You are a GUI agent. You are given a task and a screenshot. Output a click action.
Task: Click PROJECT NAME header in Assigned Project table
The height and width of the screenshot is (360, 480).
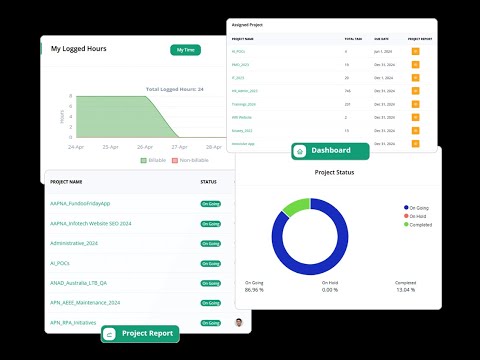[242, 39]
